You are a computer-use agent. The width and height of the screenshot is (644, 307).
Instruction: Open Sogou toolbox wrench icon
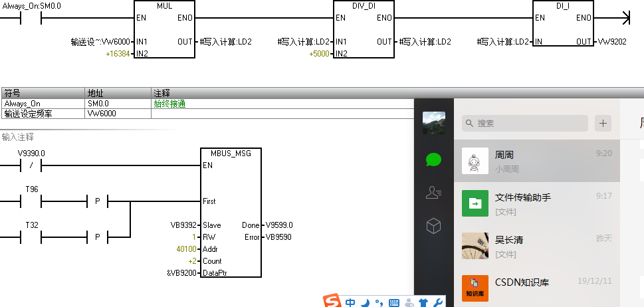coord(437,303)
